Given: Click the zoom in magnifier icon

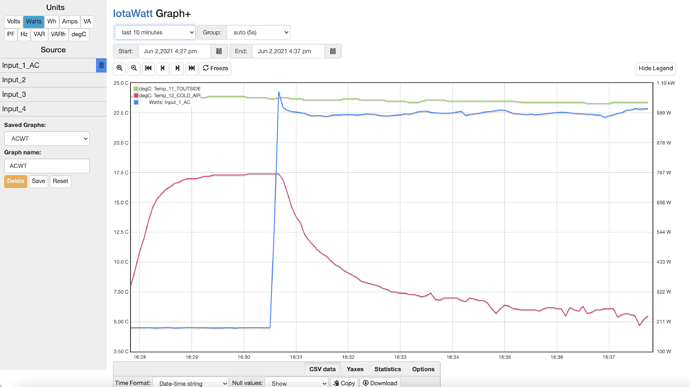Looking at the screenshot, I should coord(119,68).
